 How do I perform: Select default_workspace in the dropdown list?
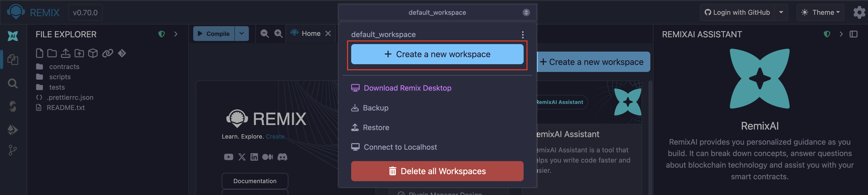[x=384, y=34]
